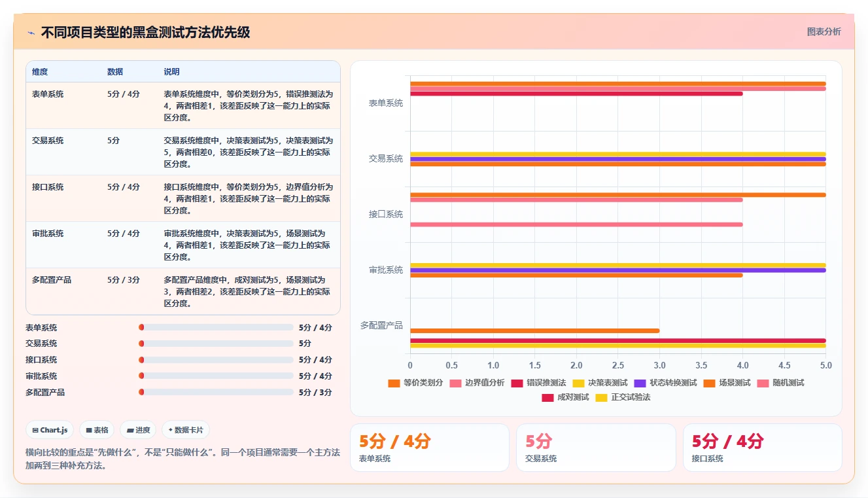Click the small icon before the page title
Image resolution: width=868 pixels, height=498 pixels.
click(31, 32)
